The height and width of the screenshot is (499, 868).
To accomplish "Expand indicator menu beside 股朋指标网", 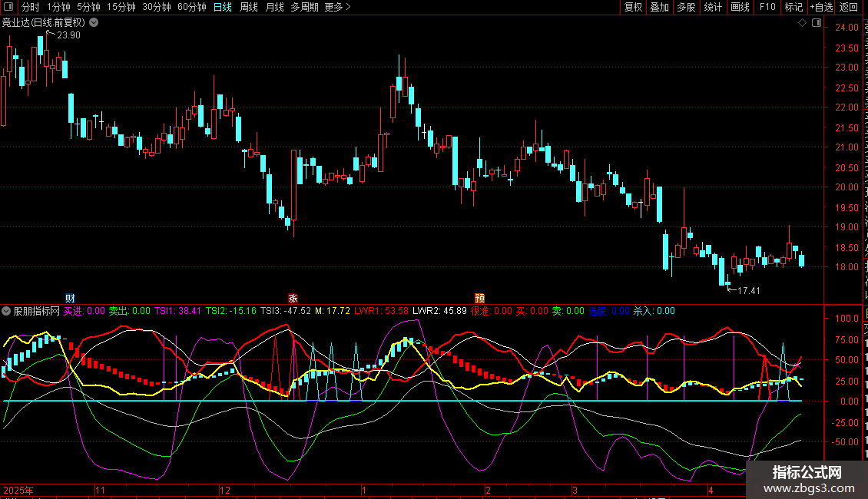I will tap(7, 311).
